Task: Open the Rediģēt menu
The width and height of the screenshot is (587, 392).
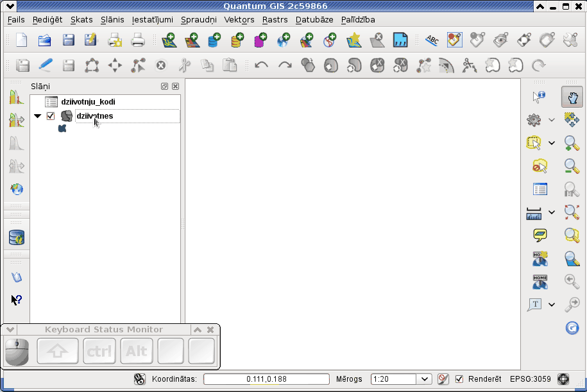Action: 47,20
